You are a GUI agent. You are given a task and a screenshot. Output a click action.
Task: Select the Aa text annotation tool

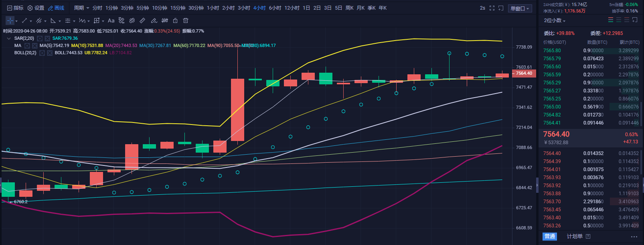point(111,20)
